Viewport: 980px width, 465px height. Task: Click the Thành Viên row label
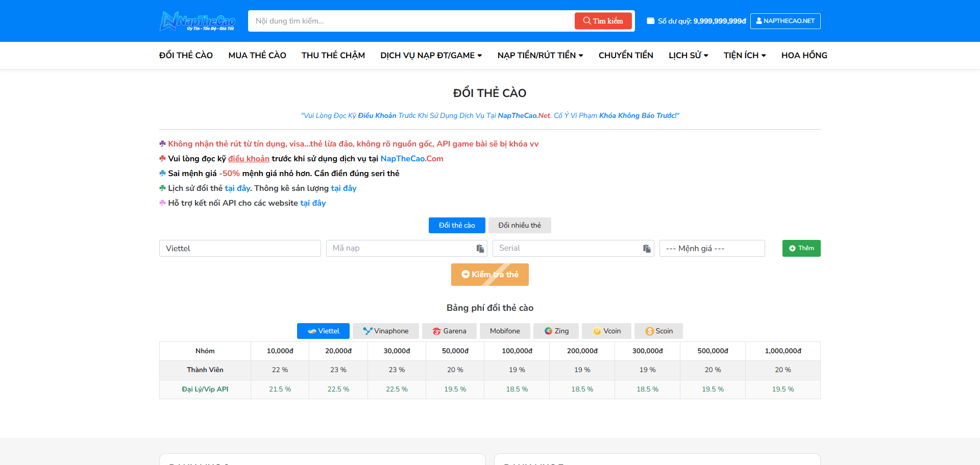tap(205, 370)
